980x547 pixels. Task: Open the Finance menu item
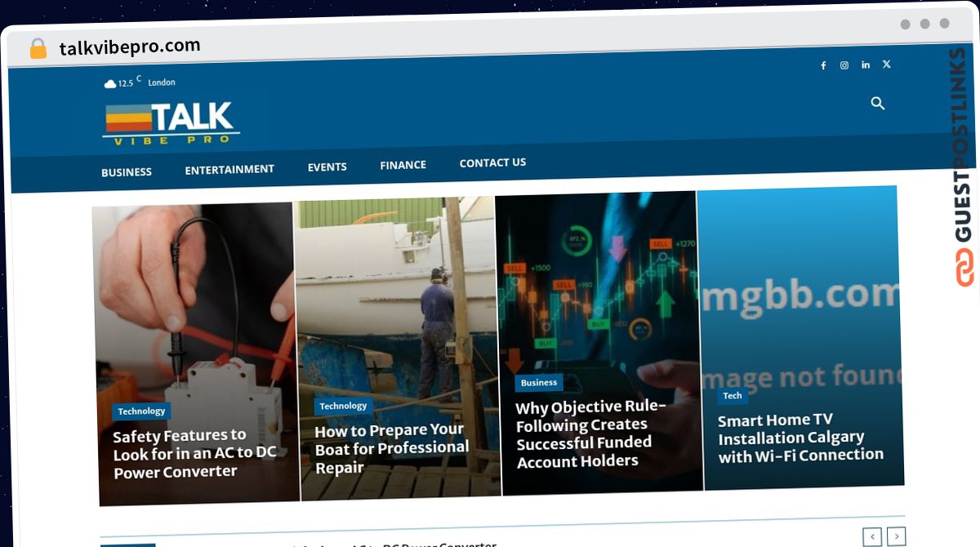pos(403,165)
